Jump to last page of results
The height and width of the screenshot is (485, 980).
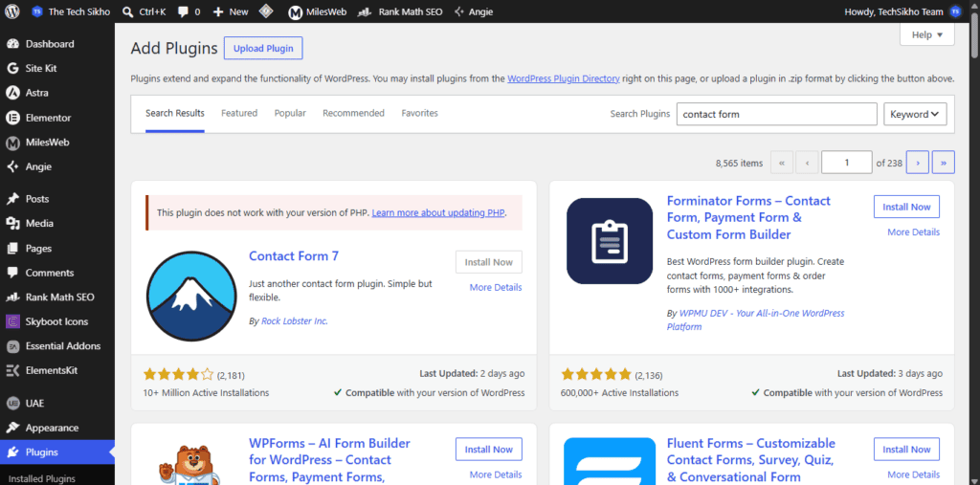pyautogui.click(x=943, y=163)
